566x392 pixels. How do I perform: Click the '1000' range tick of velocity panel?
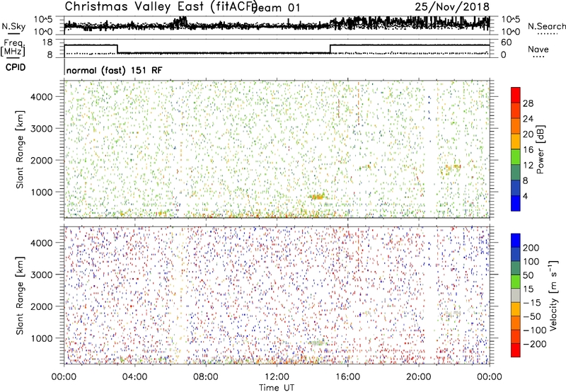(x=42, y=338)
